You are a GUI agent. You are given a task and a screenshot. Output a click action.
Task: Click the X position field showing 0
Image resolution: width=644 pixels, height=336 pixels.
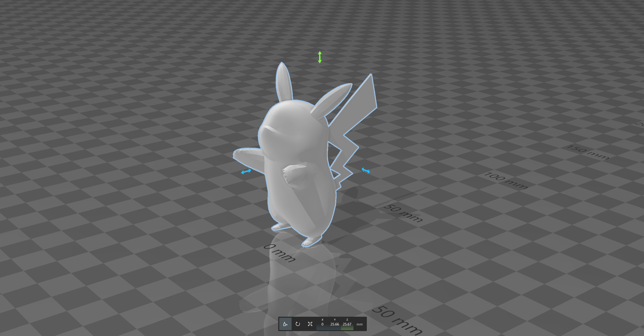pyautogui.click(x=322, y=324)
